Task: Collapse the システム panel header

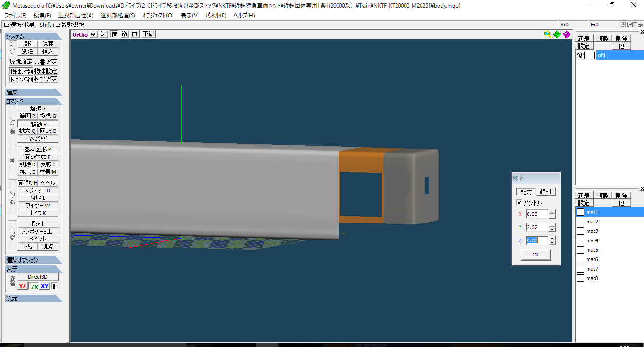Action: (33, 36)
